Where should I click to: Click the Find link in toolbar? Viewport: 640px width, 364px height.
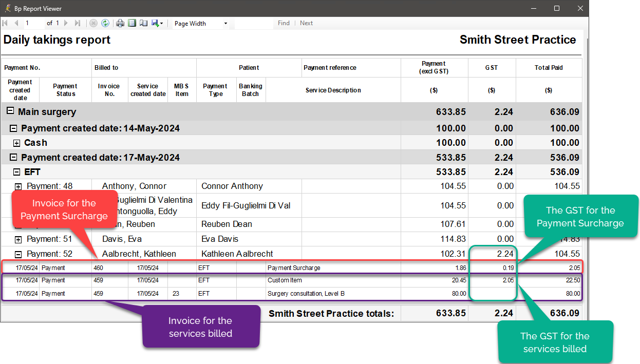(x=284, y=23)
